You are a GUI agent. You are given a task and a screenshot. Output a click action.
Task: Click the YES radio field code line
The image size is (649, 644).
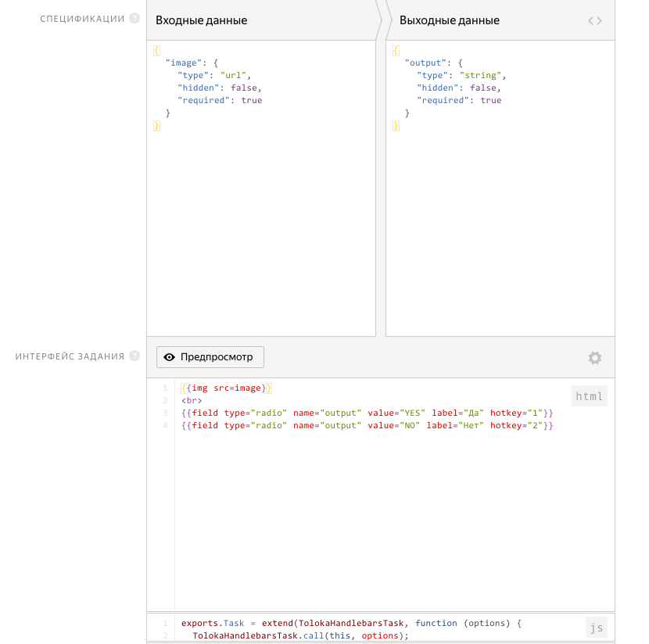(367, 413)
